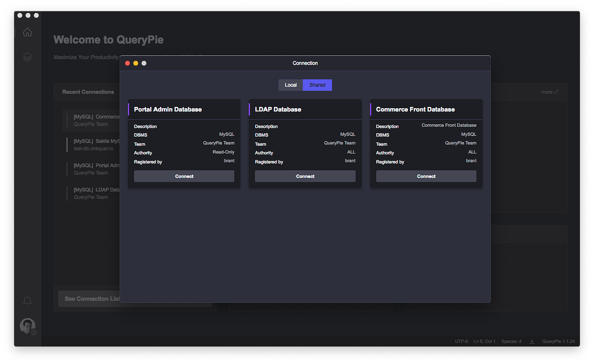Switch to the Shared tab
The width and height of the screenshot is (594, 364).
pyautogui.click(x=317, y=85)
